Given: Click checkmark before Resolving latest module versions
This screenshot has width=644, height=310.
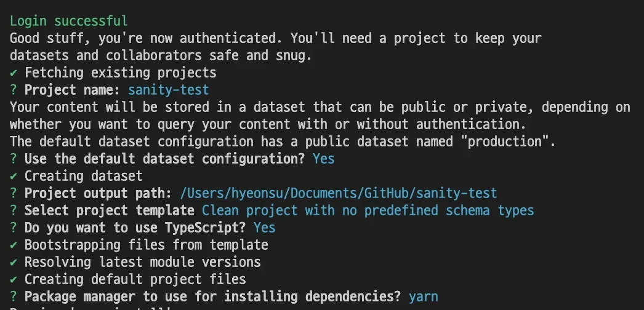Looking at the screenshot, I should [14, 262].
